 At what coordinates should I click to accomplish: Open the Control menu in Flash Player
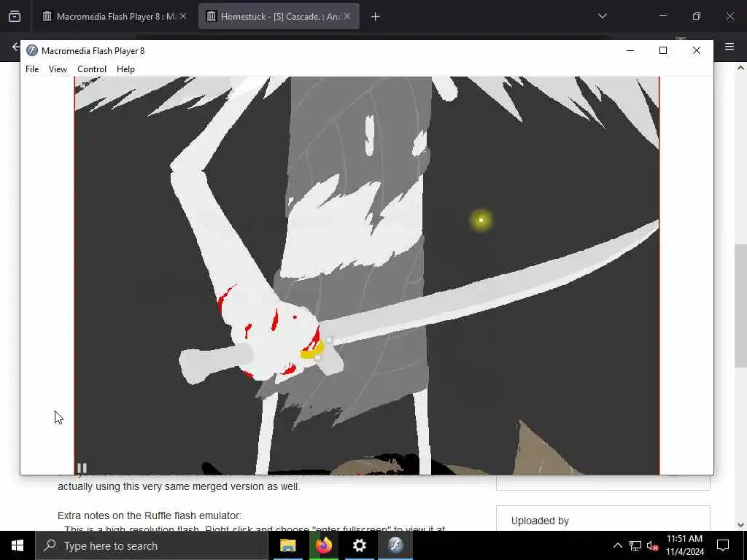92,69
